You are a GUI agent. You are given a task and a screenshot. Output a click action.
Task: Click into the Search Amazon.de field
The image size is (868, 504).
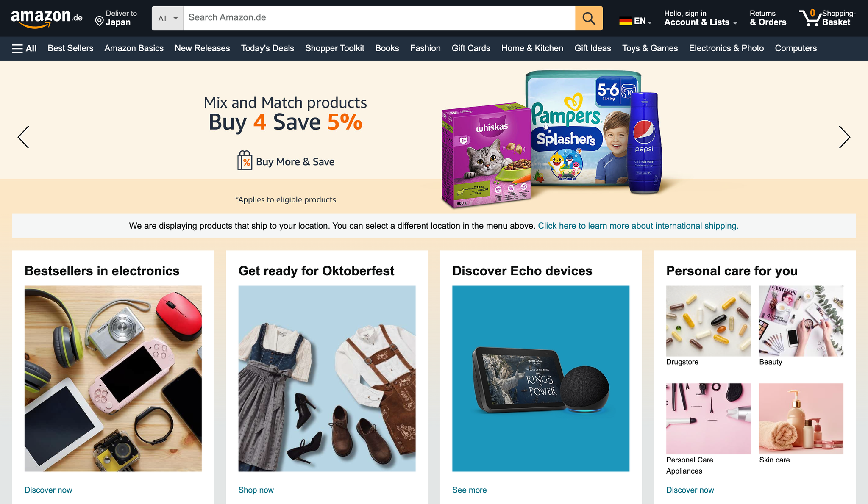click(x=379, y=18)
